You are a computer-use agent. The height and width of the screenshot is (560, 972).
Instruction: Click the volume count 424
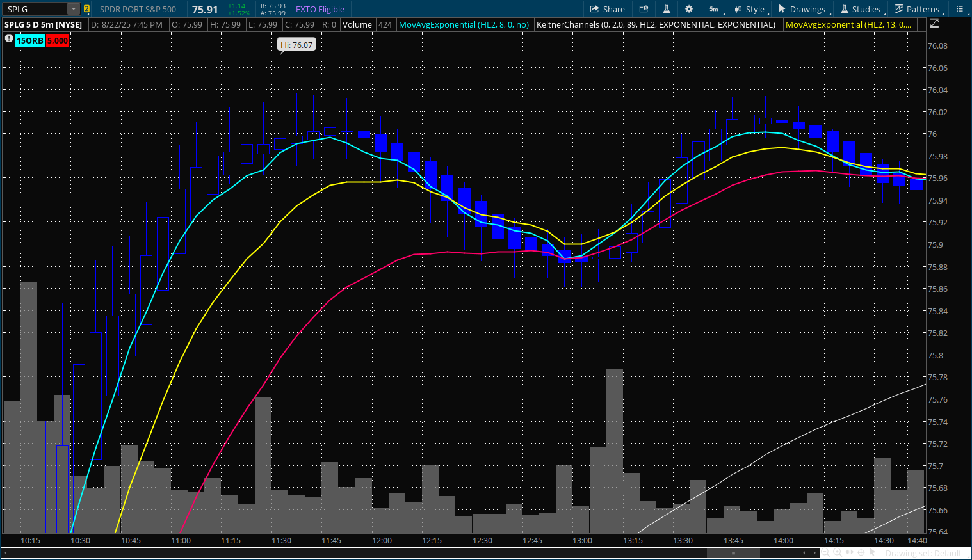tap(385, 24)
